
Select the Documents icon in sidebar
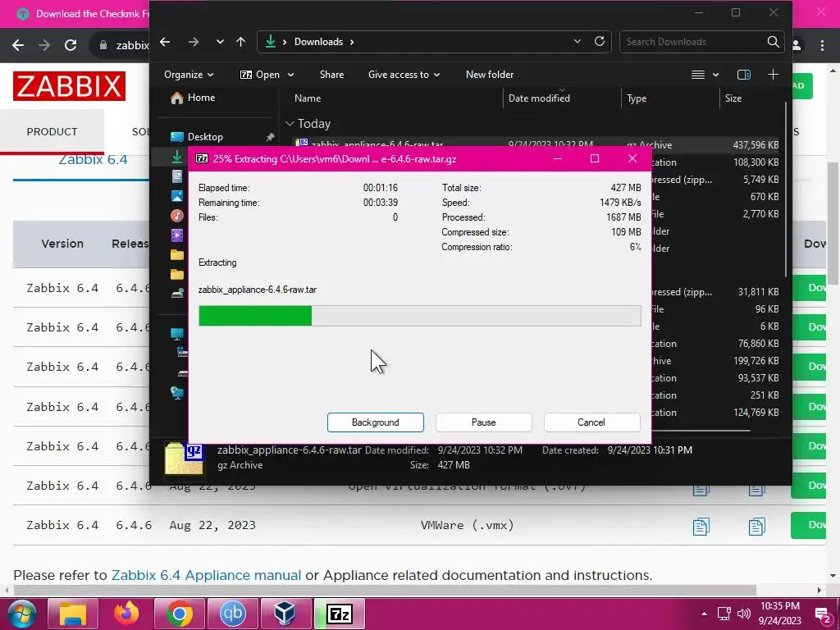pos(177,176)
